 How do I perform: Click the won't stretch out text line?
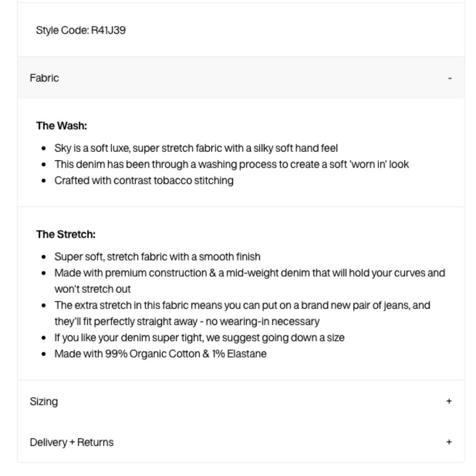click(x=93, y=289)
